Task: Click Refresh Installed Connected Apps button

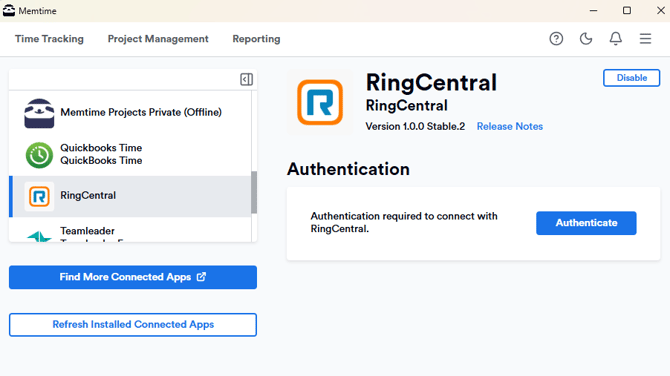Action: [x=133, y=325]
